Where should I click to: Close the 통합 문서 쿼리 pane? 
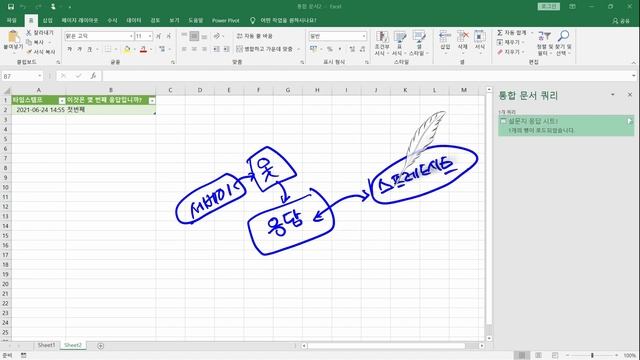point(630,95)
